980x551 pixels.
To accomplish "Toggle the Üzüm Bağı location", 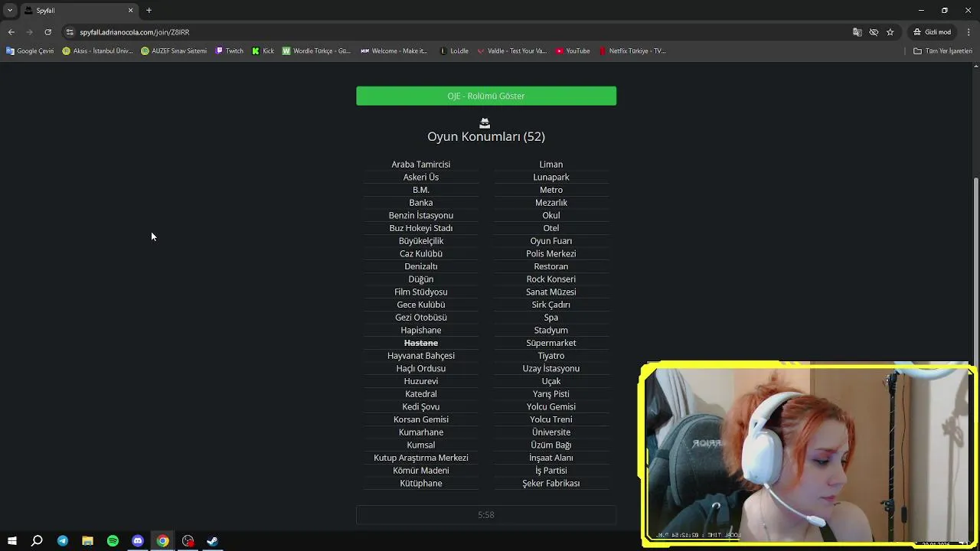I will click(x=551, y=445).
